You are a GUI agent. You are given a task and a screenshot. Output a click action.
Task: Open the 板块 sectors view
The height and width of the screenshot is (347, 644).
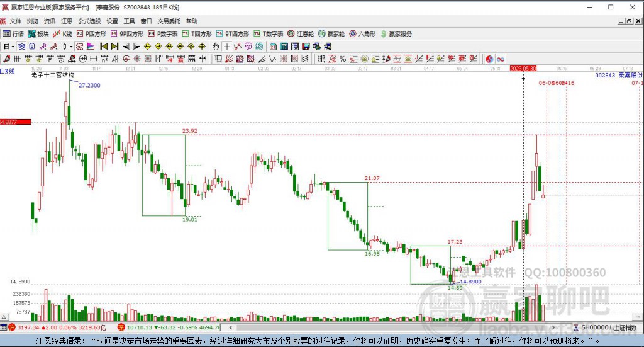[38, 34]
